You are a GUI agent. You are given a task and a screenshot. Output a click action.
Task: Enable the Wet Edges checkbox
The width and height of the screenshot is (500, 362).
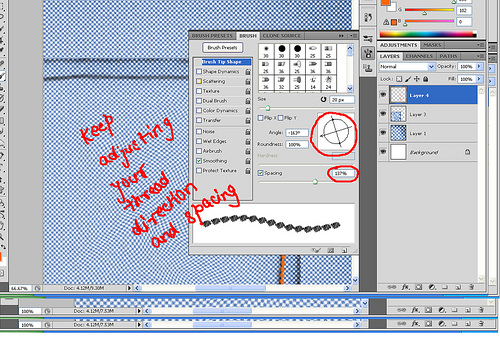point(199,141)
